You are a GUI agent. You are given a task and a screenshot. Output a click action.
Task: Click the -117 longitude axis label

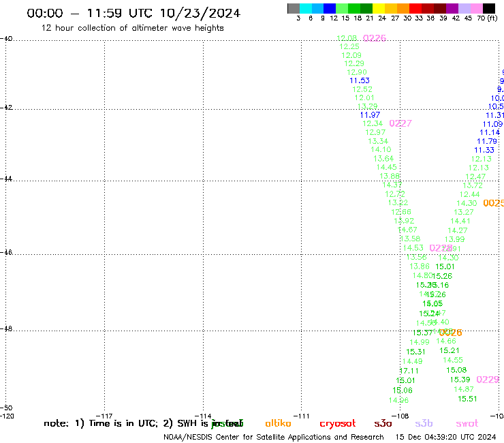(x=104, y=416)
